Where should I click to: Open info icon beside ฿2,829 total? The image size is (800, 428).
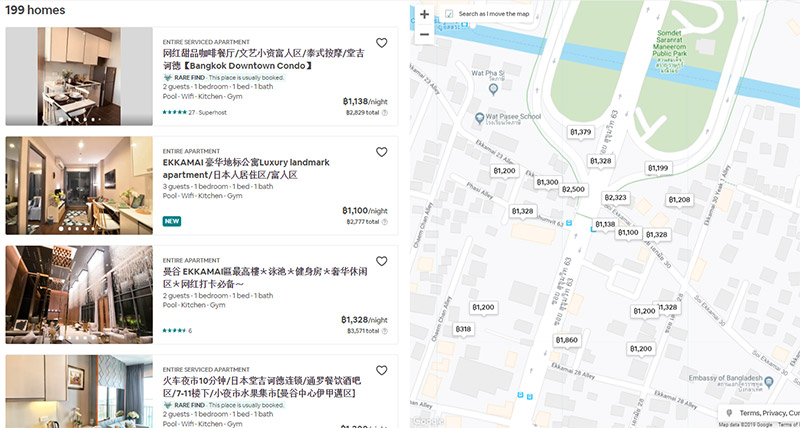(385, 113)
